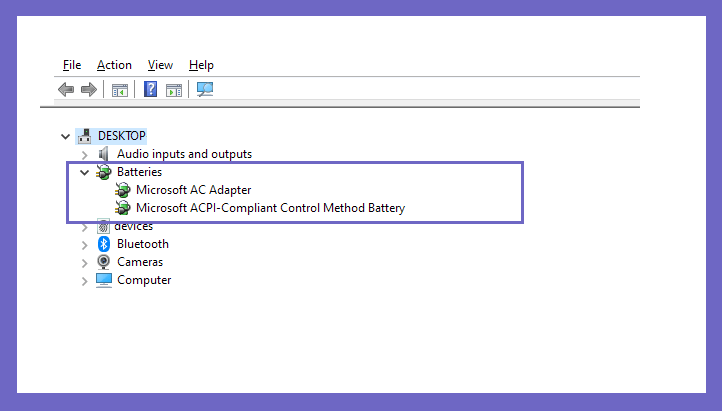722x411 pixels.
Task: Expand the Bluetooth category
Action: [x=84, y=245]
